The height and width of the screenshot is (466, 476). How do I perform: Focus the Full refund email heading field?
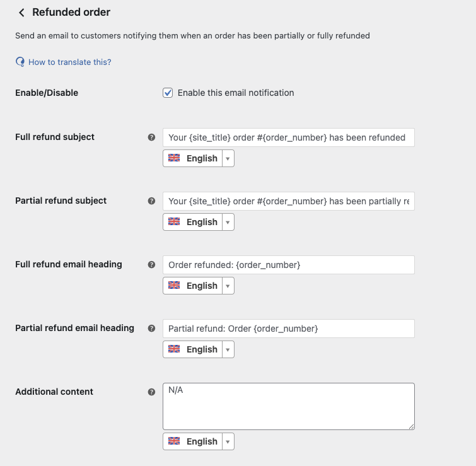(288, 265)
